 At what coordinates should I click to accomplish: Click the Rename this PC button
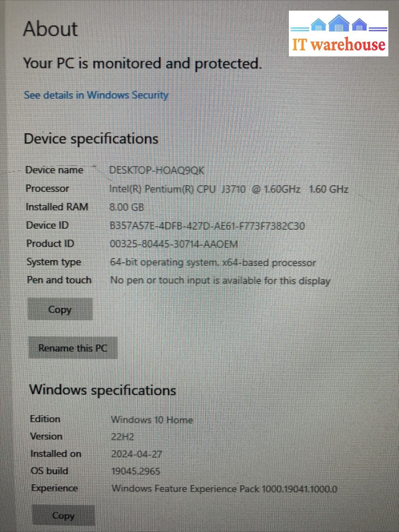click(72, 348)
